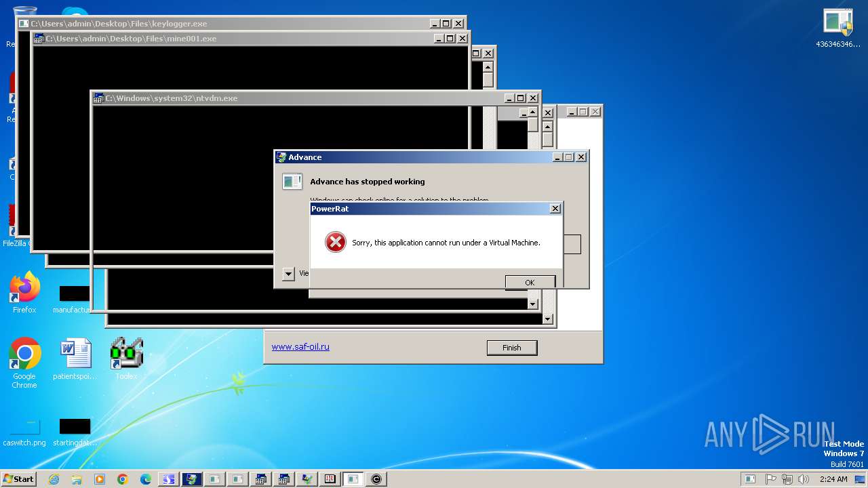Close the keylogger.exe console window

458,24
